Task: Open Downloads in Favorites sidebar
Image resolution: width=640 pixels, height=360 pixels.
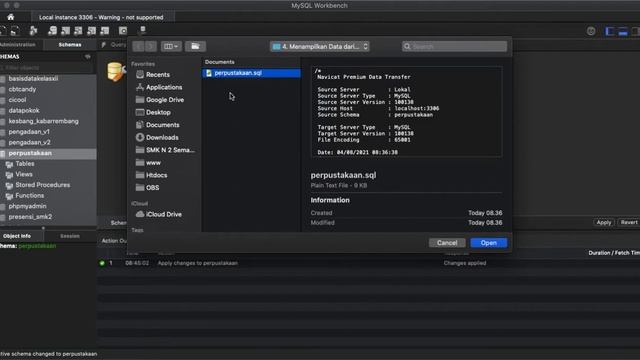Action: click(162, 138)
